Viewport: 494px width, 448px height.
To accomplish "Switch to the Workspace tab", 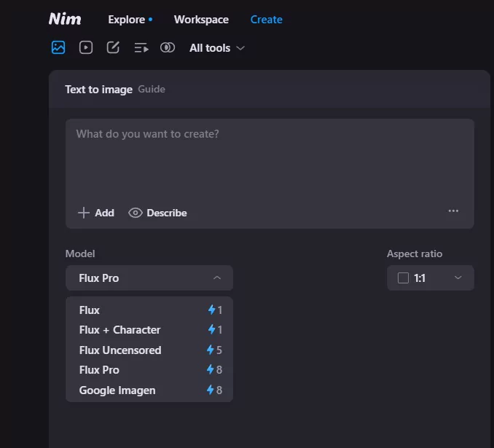I will (201, 20).
